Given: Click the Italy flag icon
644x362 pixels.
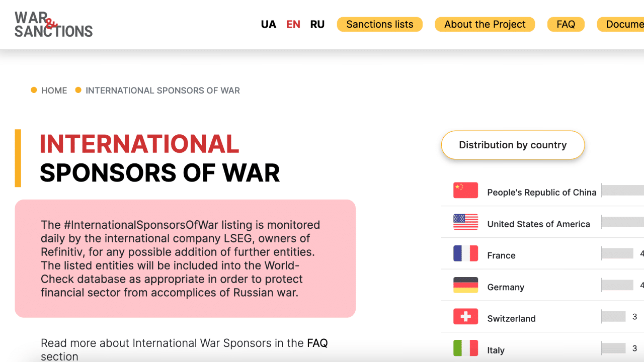Looking at the screenshot, I should (x=465, y=348).
